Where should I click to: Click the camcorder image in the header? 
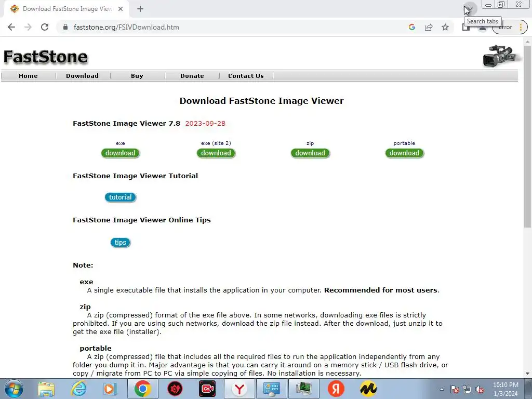pos(500,56)
